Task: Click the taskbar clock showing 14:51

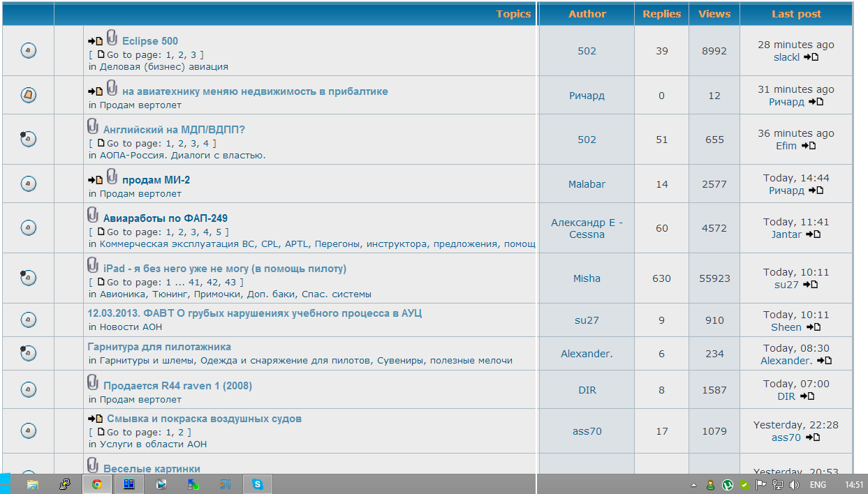Action: click(x=853, y=485)
